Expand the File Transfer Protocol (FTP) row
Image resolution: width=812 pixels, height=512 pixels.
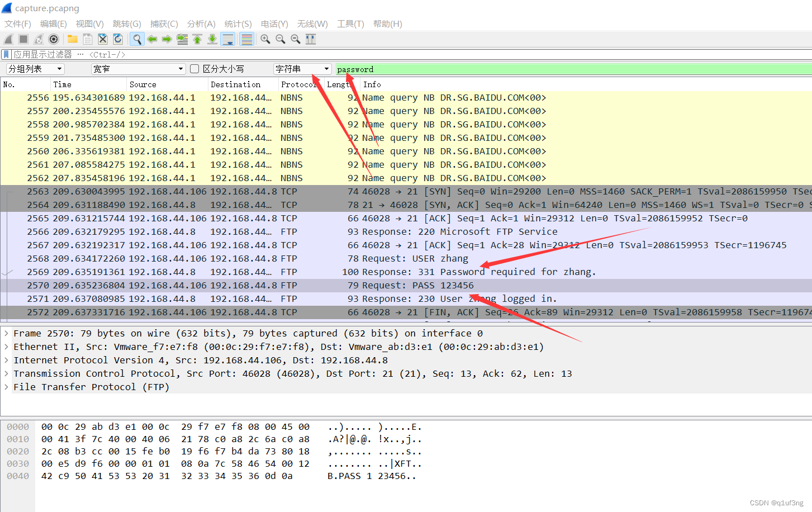coord(6,387)
